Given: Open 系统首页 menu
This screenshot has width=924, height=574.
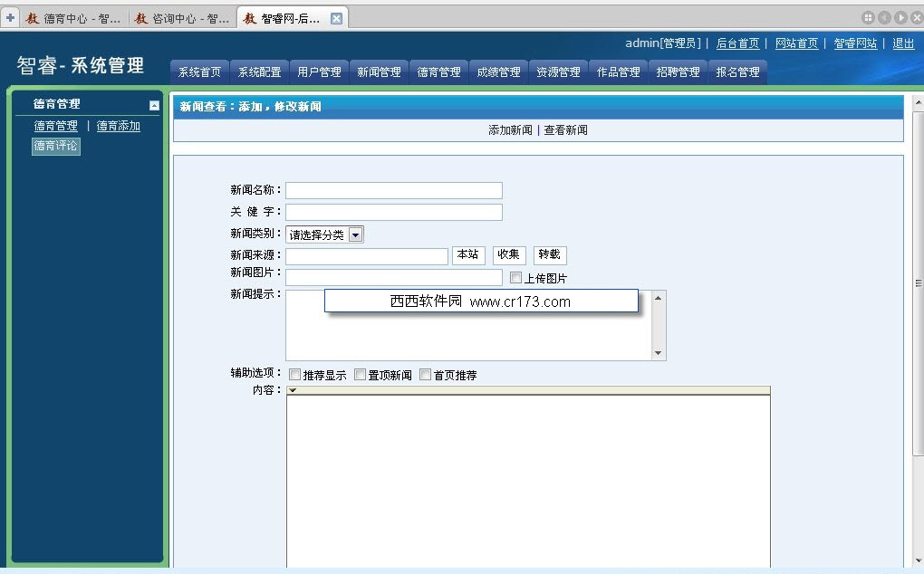Looking at the screenshot, I should pos(200,72).
